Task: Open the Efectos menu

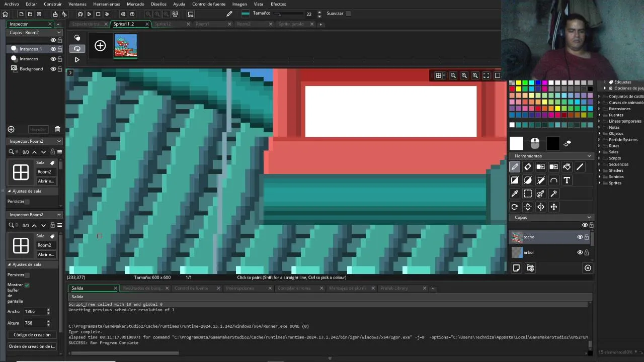Action: (278, 4)
